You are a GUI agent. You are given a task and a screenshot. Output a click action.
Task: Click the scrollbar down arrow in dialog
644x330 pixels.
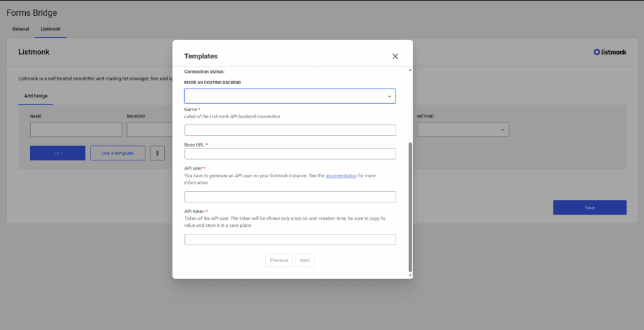[410, 275]
